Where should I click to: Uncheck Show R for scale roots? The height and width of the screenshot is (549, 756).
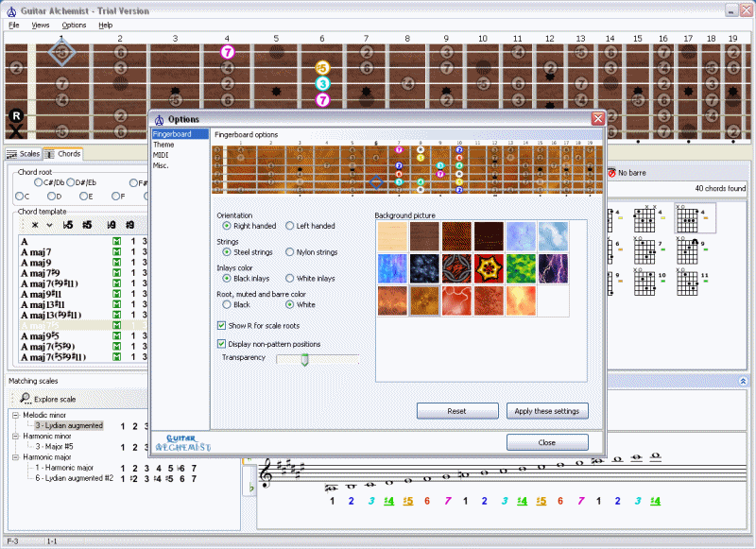pos(222,325)
